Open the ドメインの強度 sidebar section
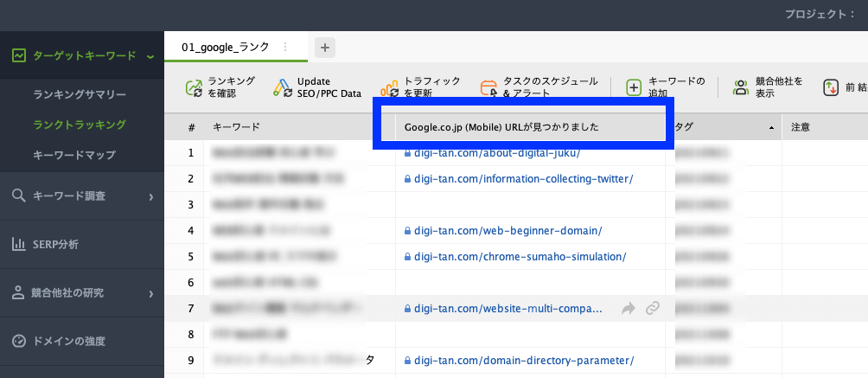868x378 pixels. coord(82,341)
